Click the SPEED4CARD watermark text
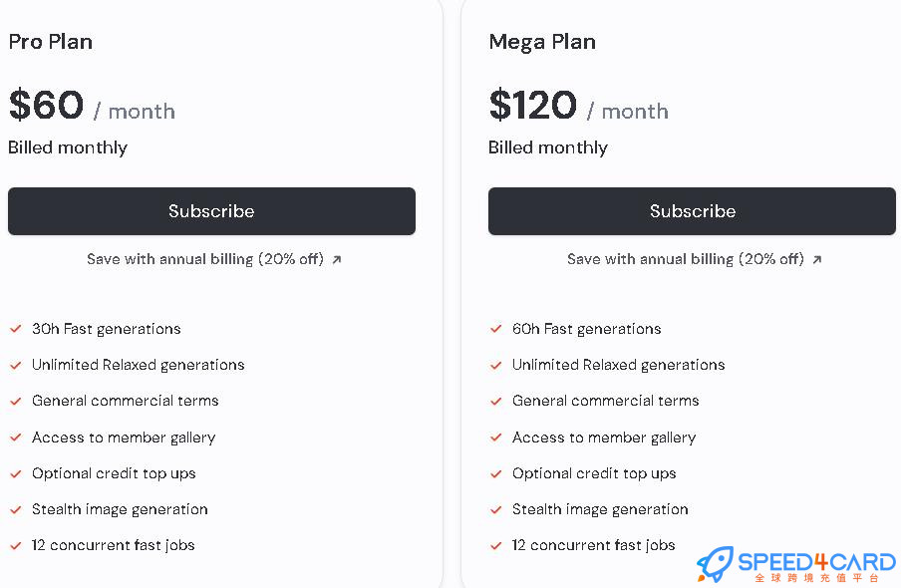This screenshot has width=901, height=588. 817,561
